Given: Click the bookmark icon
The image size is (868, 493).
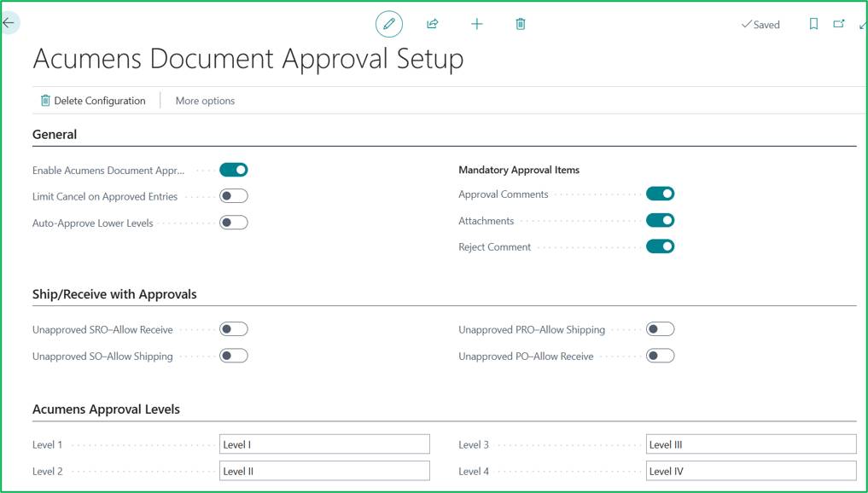Looking at the screenshot, I should (813, 24).
